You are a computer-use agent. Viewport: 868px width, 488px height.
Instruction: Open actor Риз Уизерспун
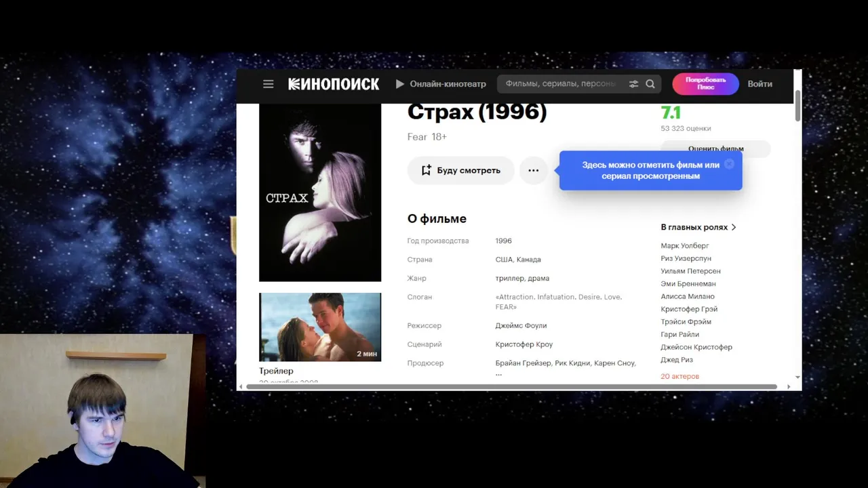tap(686, 258)
